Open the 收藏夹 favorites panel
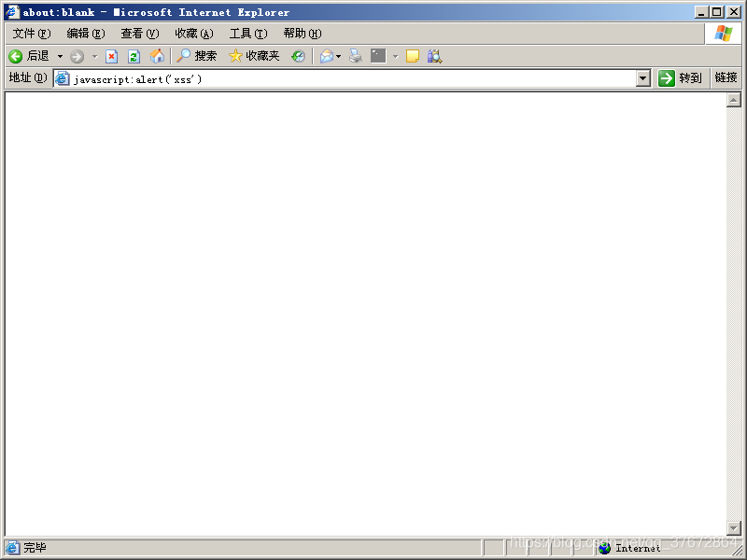Viewport: 747px width, 560px height. (254, 56)
